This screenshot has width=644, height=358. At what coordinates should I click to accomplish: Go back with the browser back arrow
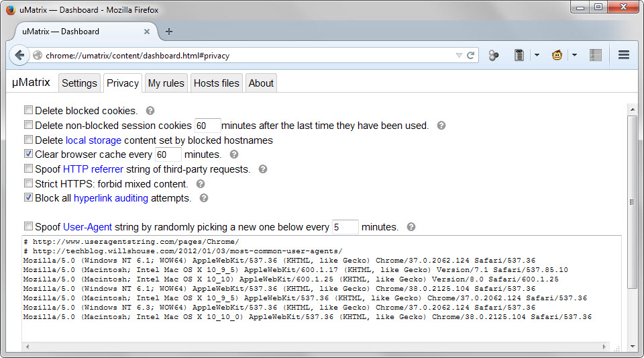click(19, 55)
